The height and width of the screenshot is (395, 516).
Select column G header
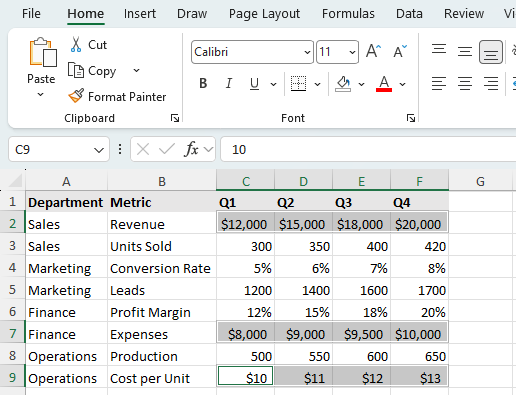[x=480, y=182]
